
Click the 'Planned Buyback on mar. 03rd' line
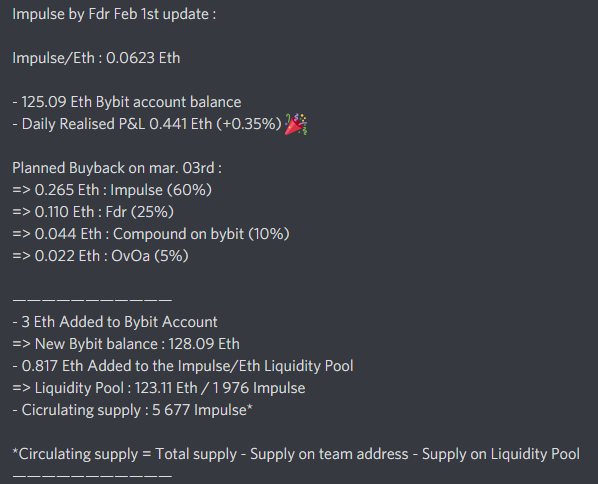[117, 168]
